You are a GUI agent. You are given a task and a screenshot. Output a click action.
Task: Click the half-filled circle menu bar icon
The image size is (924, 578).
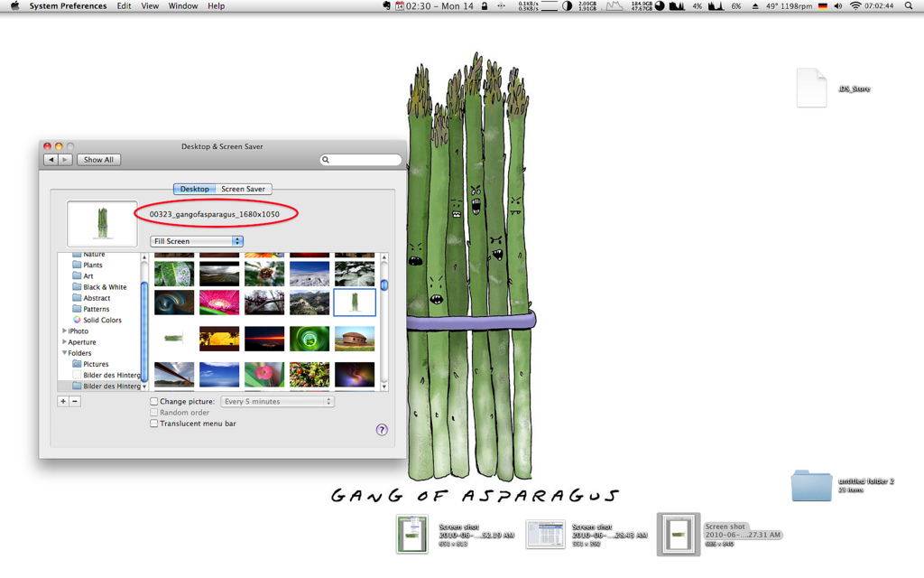567,6
